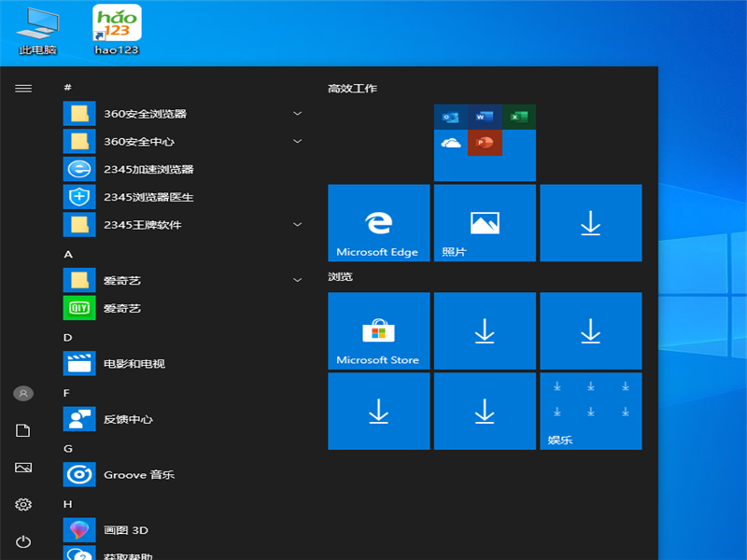This screenshot has height=560, width=747.
Task: Open the 照片 tile
Action: click(x=485, y=223)
